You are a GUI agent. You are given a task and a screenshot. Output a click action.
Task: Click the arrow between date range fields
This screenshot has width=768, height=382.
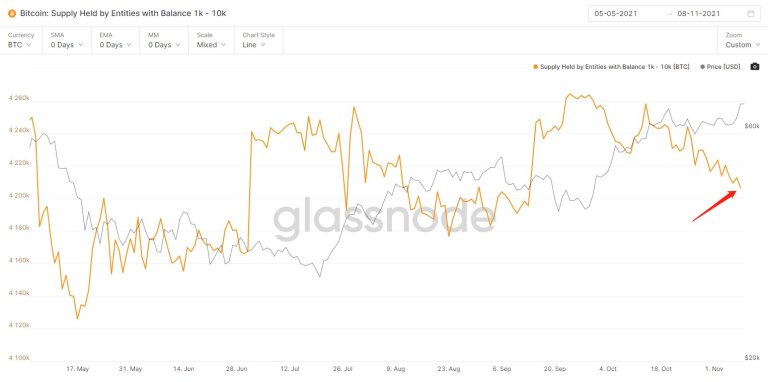(670, 14)
